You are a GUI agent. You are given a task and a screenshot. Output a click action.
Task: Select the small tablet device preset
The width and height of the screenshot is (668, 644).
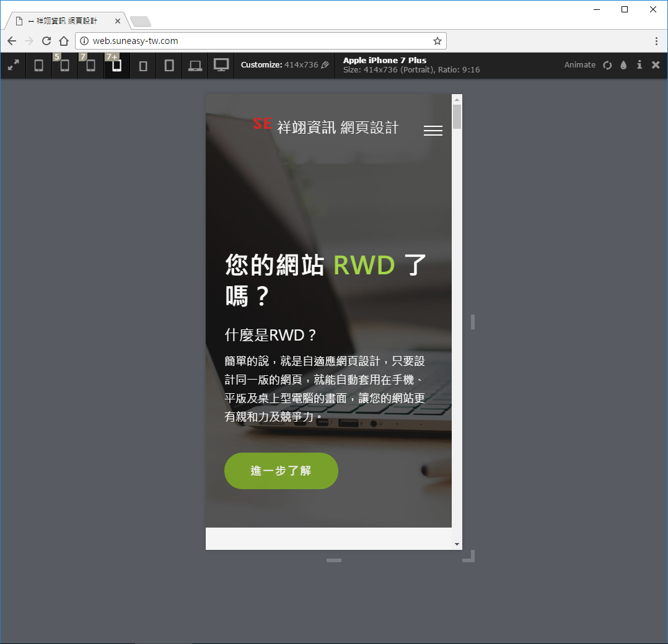tap(143, 66)
